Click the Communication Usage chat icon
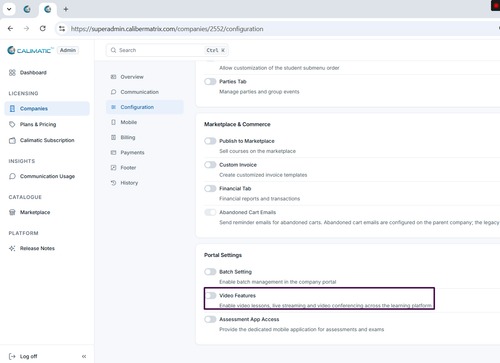Viewport: 500px width, 363px height. (12, 176)
